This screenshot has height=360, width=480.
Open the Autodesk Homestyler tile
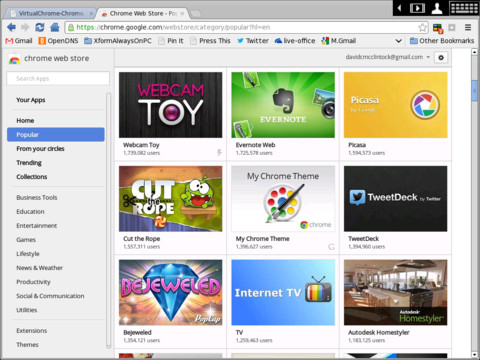[x=396, y=302]
